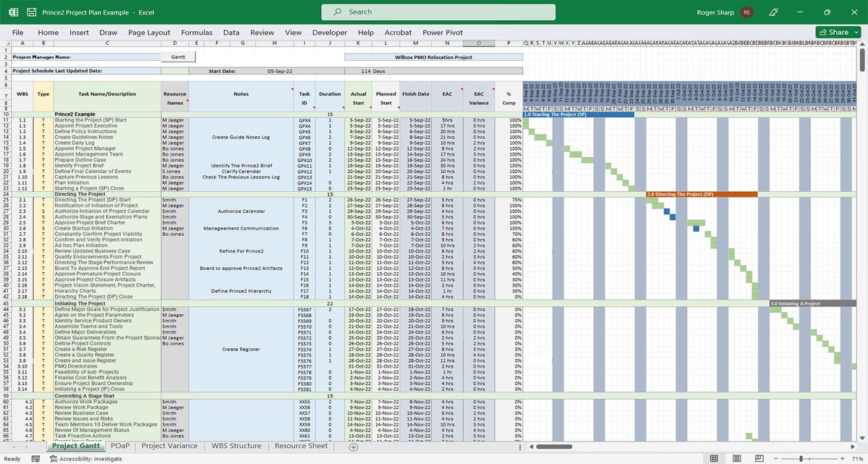
Task: Open the File menu
Action: click(18, 33)
